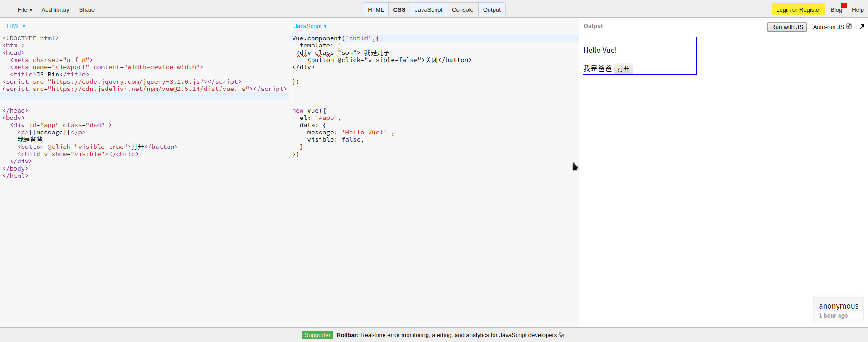Click the Login or Register button
The width and height of the screenshot is (868, 342).
pyautogui.click(x=798, y=9)
